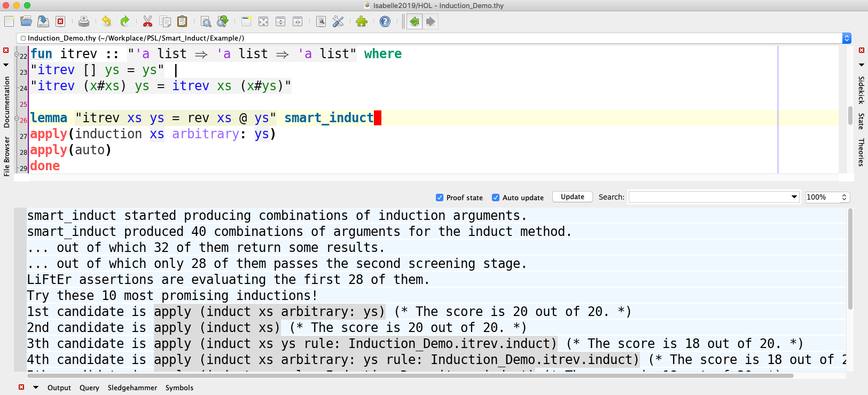Viewport: 868px width, 395px height.
Task: Click the save buffer icon
Action: click(x=43, y=21)
